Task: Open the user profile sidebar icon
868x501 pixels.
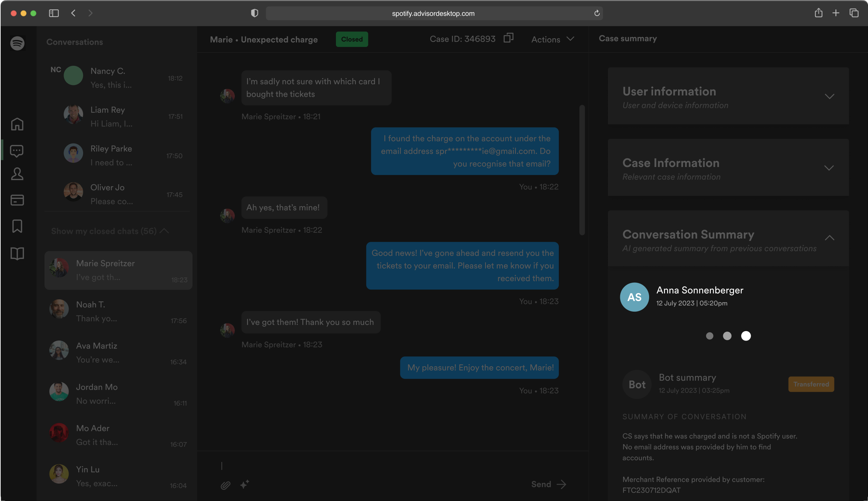Action: (x=17, y=174)
